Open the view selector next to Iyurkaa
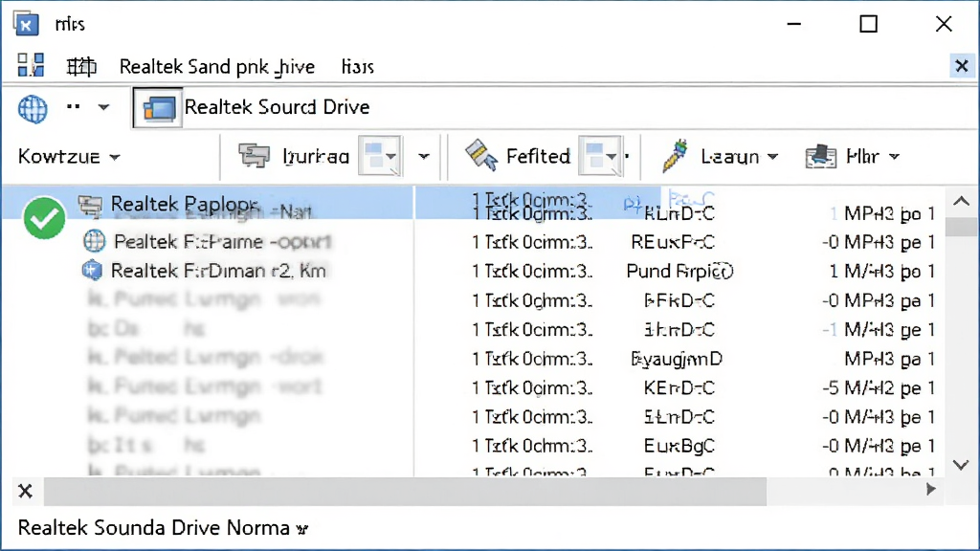The height and width of the screenshot is (551, 980). (380, 156)
